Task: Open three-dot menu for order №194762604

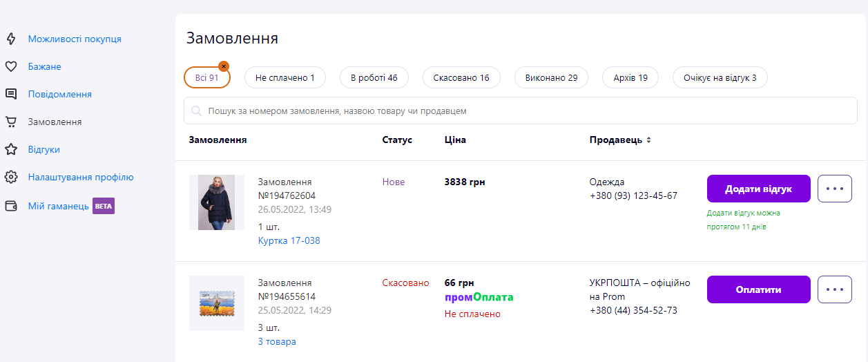Action: (834, 189)
